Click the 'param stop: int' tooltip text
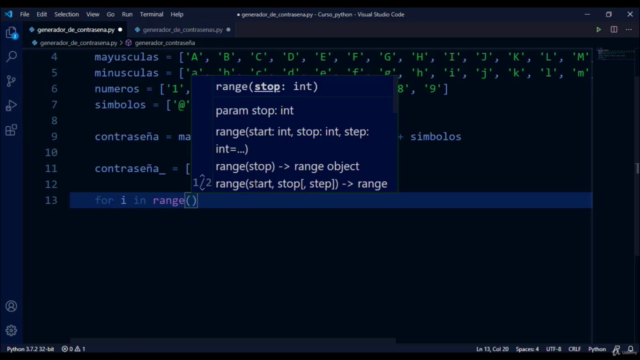640x360 pixels. [254, 111]
